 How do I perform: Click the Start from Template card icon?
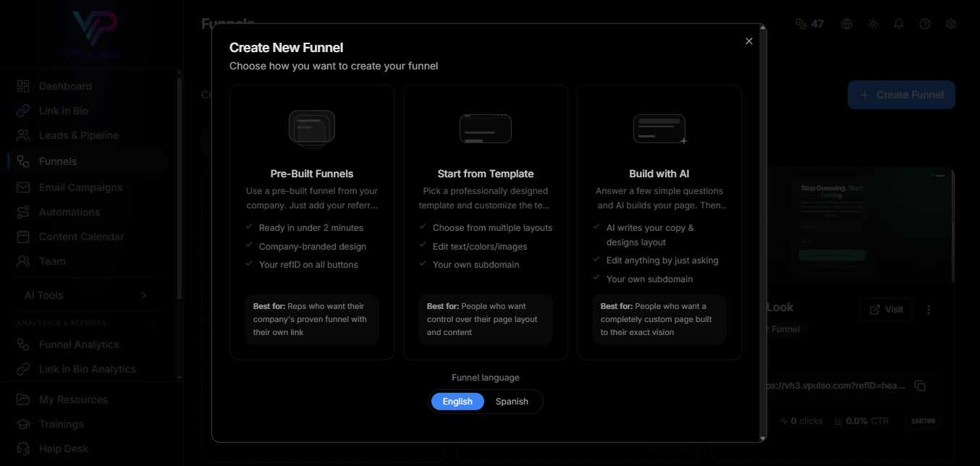tap(486, 129)
